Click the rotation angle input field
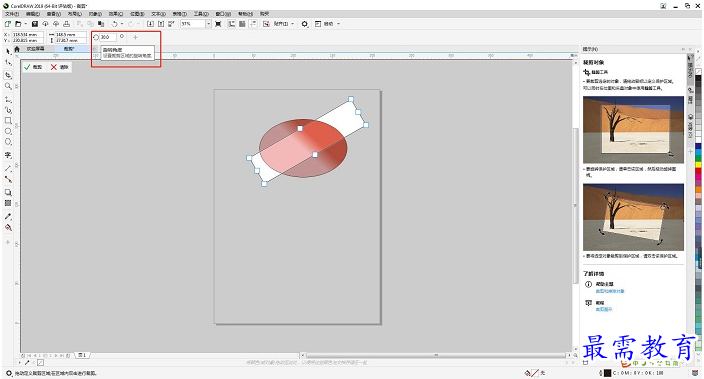Screen dimensions: 704x379 [x=108, y=37]
